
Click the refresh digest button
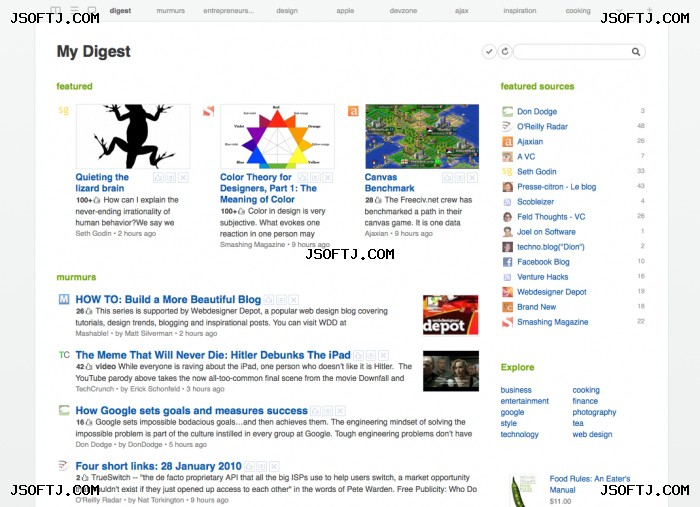[505, 52]
